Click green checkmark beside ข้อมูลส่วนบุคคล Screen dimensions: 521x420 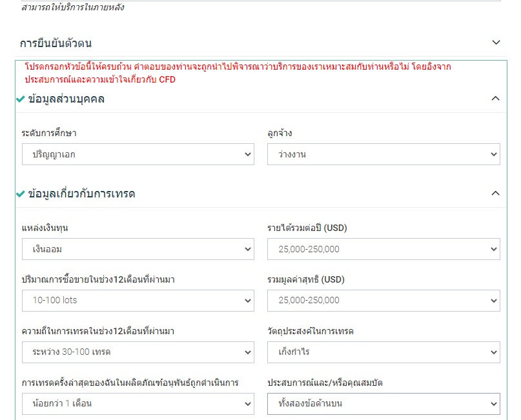click(x=21, y=99)
